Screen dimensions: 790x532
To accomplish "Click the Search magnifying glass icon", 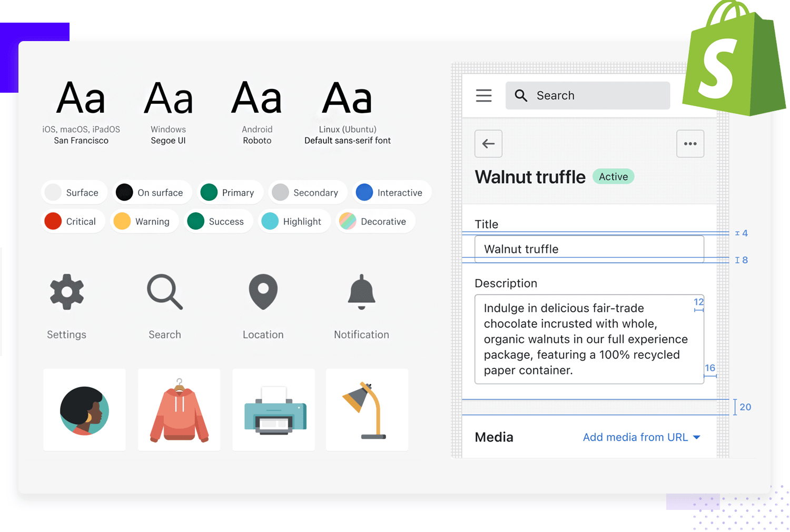I will coord(165,291).
